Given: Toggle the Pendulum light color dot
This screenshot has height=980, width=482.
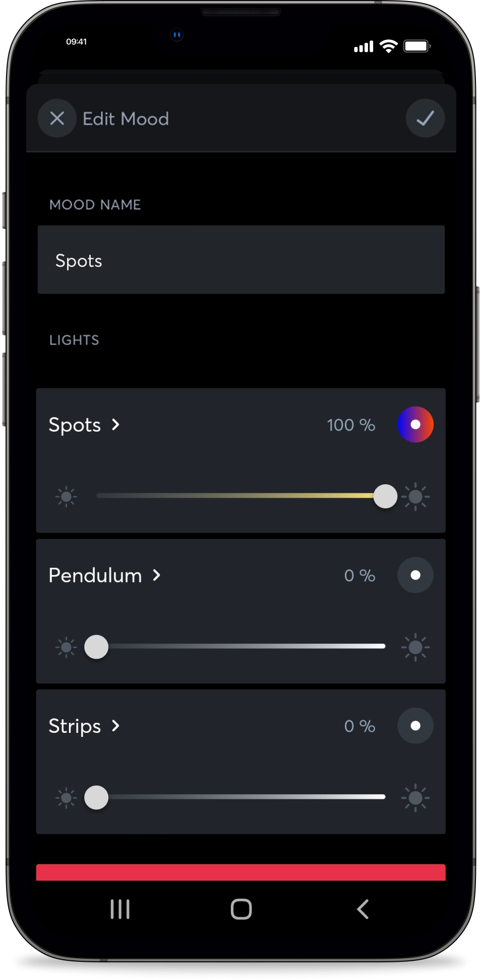Looking at the screenshot, I should [415, 575].
